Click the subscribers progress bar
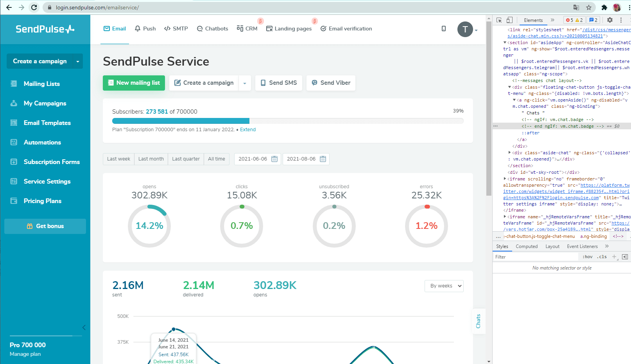This screenshot has height=364, width=631. click(288, 121)
